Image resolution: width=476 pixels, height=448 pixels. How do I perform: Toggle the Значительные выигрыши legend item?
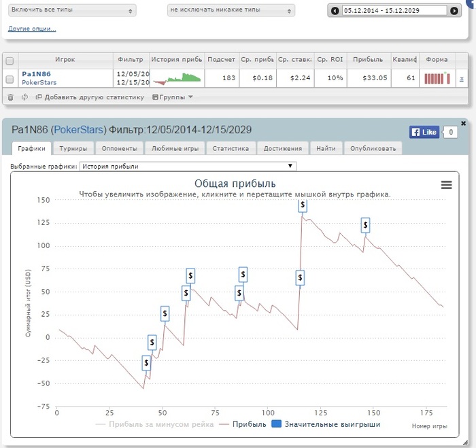point(326,424)
